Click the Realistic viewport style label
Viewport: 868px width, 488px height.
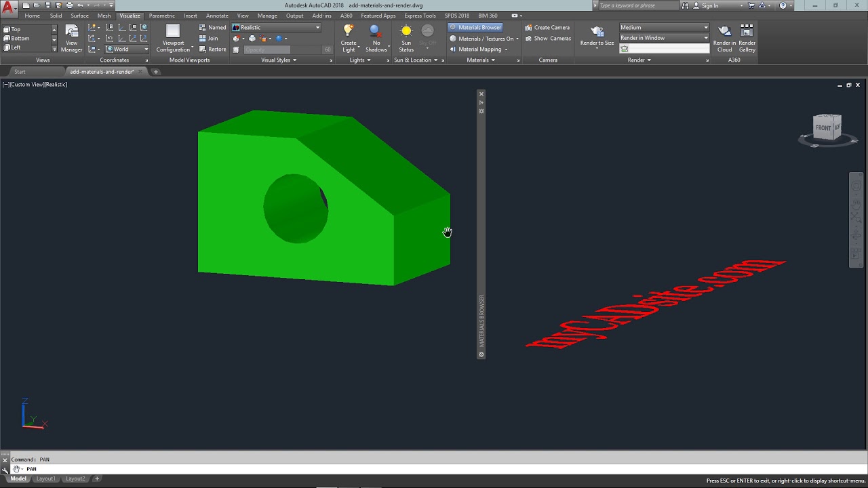[56, 85]
